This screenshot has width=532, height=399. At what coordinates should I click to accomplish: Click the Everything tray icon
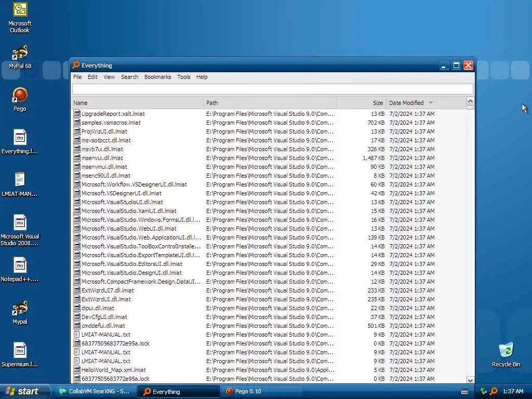pyautogui.click(x=494, y=391)
